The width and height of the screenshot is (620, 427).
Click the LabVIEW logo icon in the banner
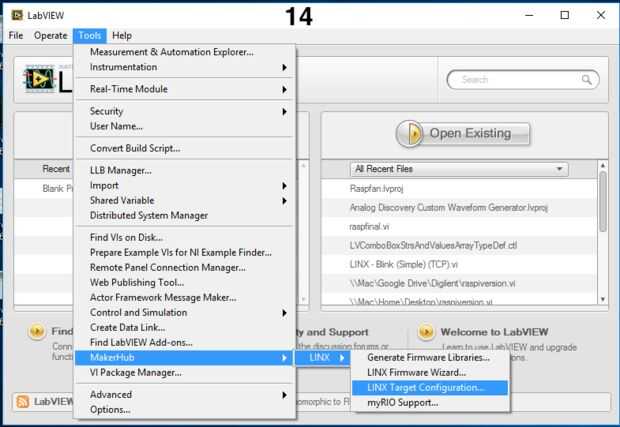point(40,78)
